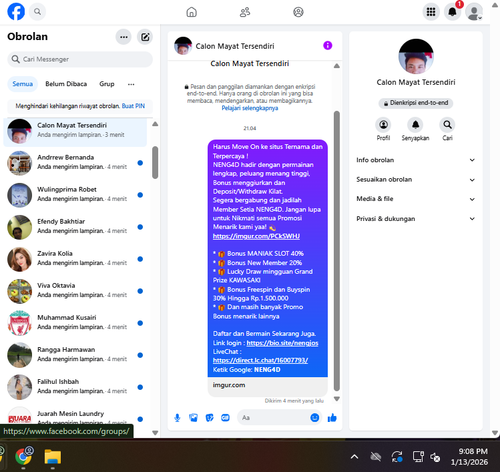Open File Explorer in the taskbar
This screenshot has height=472, width=500.
pyautogui.click(x=53, y=457)
